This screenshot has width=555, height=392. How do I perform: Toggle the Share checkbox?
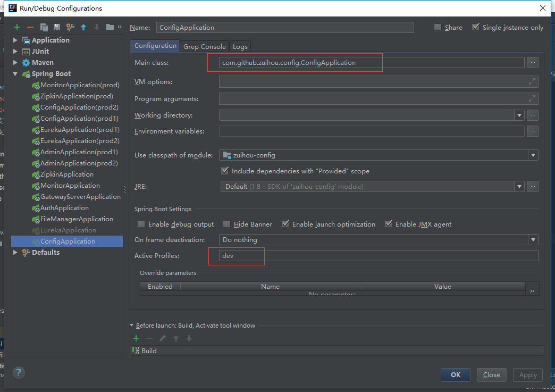438,27
